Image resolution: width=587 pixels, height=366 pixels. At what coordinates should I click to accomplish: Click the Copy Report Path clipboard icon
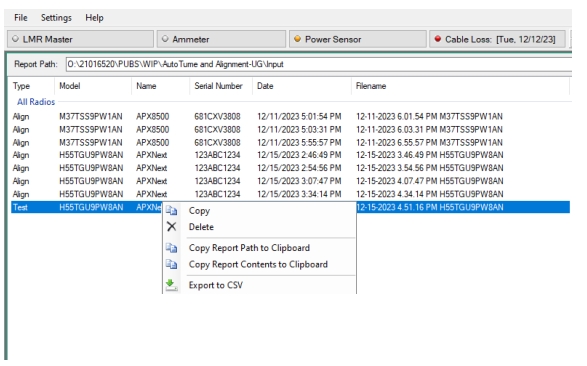click(171, 248)
